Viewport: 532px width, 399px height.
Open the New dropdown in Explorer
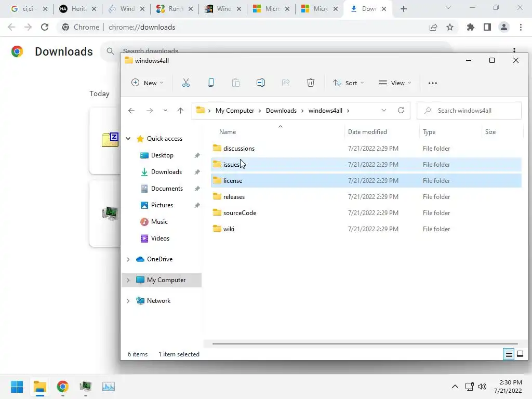pos(147,83)
